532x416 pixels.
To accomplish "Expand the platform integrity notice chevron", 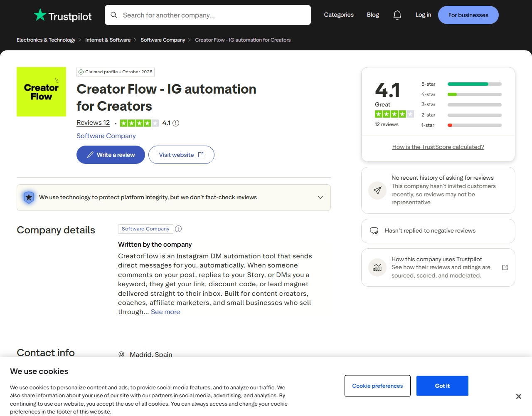I will click(320, 198).
